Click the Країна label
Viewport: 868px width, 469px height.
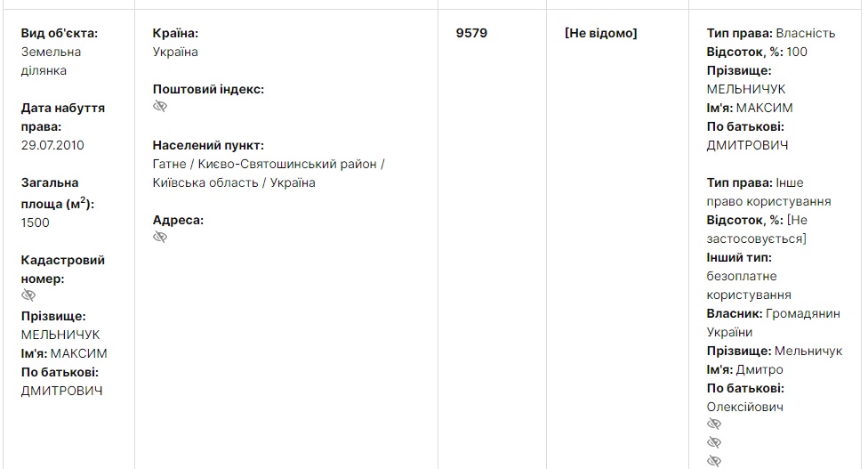coord(175,34)
